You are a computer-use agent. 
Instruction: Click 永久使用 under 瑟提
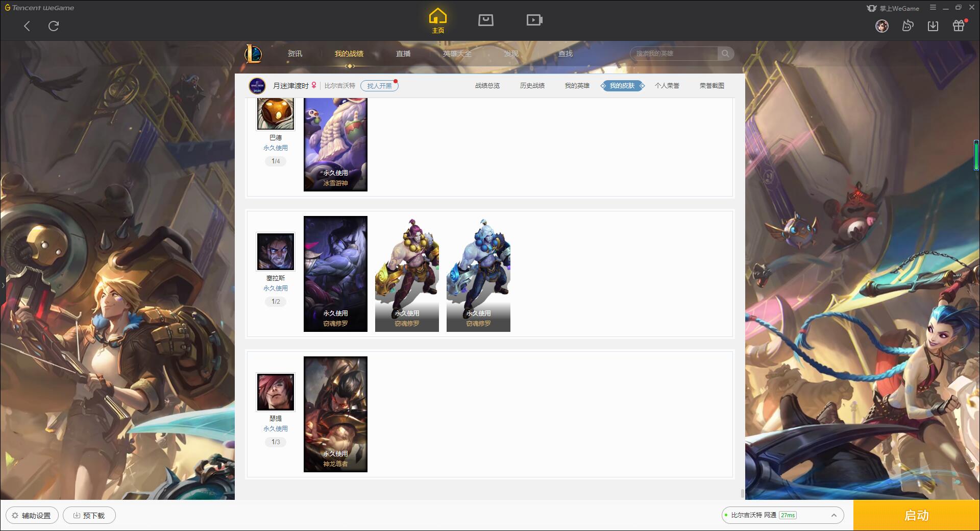point(276,429)
